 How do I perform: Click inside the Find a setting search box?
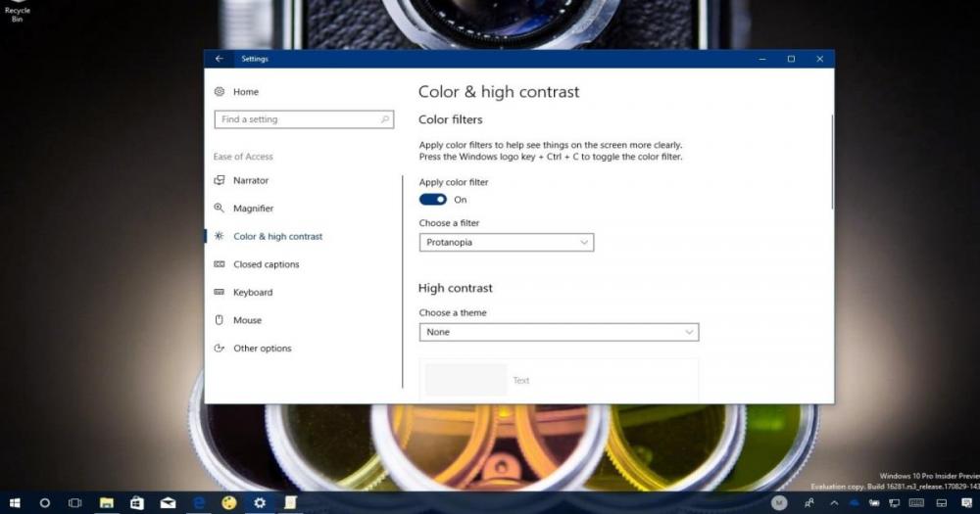point(294,119)
